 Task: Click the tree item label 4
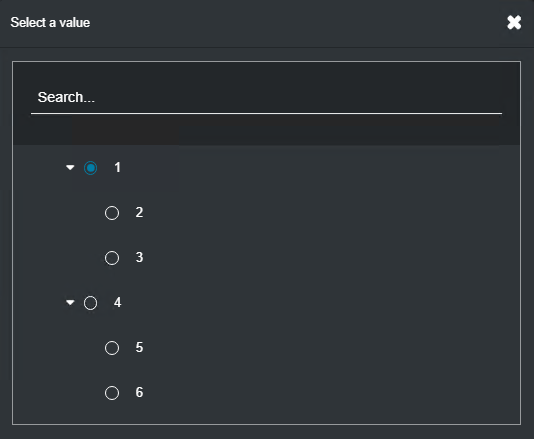click(117, 302)
